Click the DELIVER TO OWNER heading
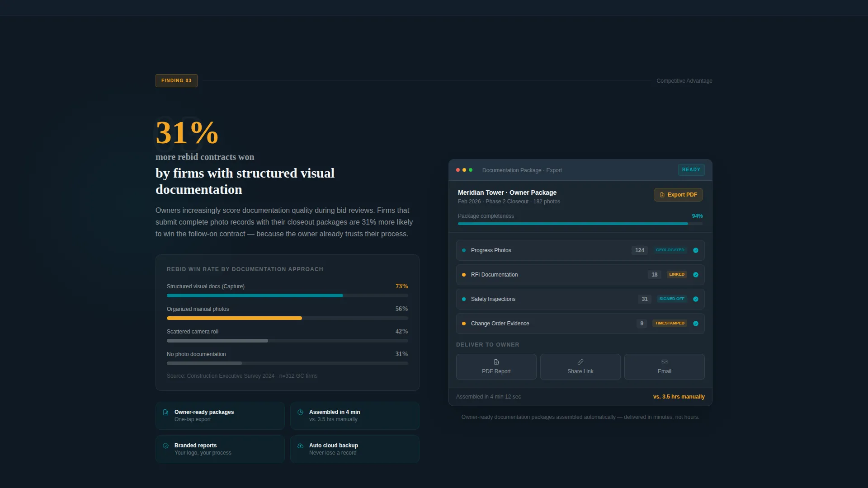The image size is (868, 488). point(487,345)
